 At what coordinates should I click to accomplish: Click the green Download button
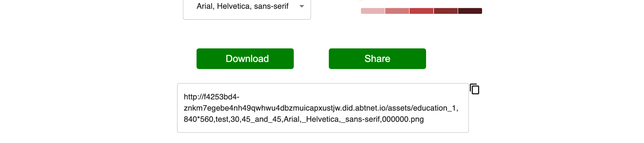(245, 59)
